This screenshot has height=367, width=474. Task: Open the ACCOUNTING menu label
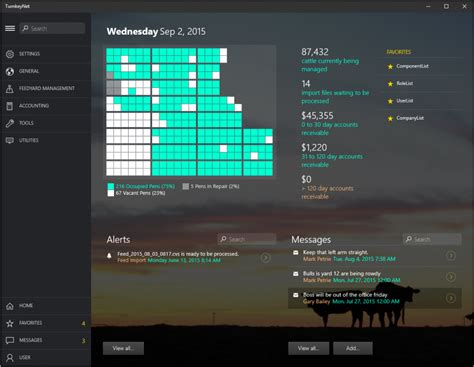coord(34,106)
